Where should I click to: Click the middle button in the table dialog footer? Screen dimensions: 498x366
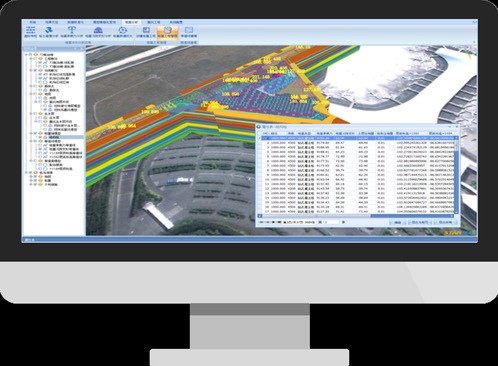pos(420,222)
